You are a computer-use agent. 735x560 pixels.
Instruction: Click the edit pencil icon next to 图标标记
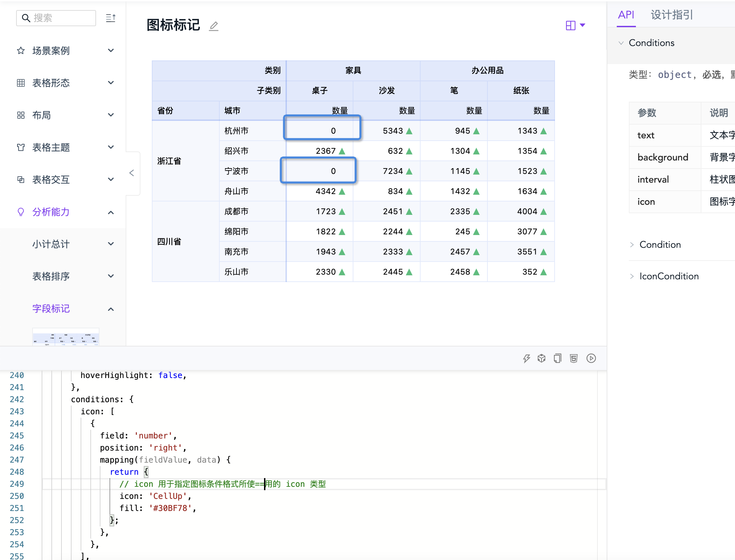[214, 26]
